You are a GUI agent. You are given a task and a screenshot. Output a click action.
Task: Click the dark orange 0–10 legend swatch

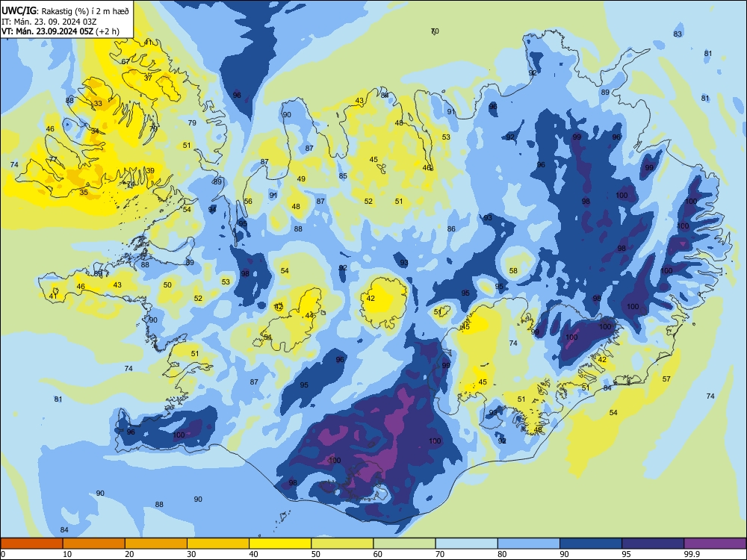[x=31, y=544]
